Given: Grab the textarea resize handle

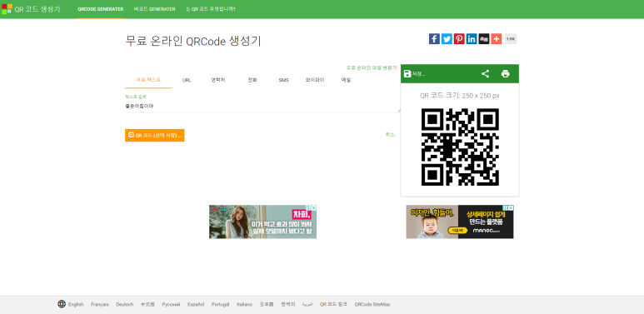Looking at the screenshot, I should [398, 111].
